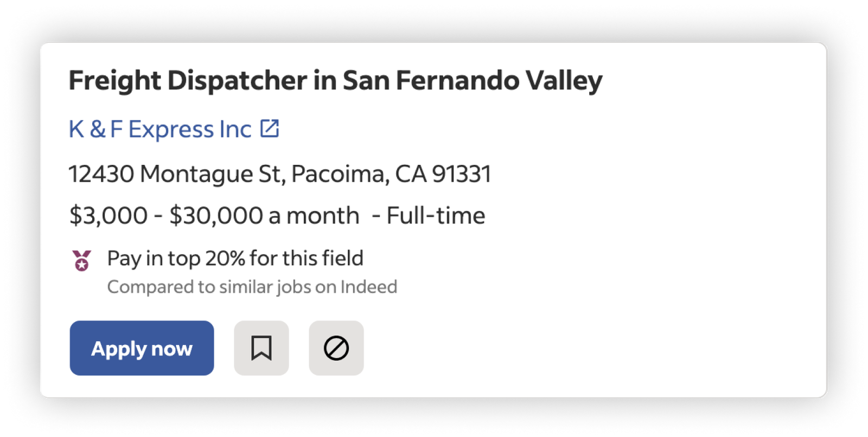This screenshot has width=868, height=437.
Task: Click the pay medal badge icon
Action: [x=82, y=260]
